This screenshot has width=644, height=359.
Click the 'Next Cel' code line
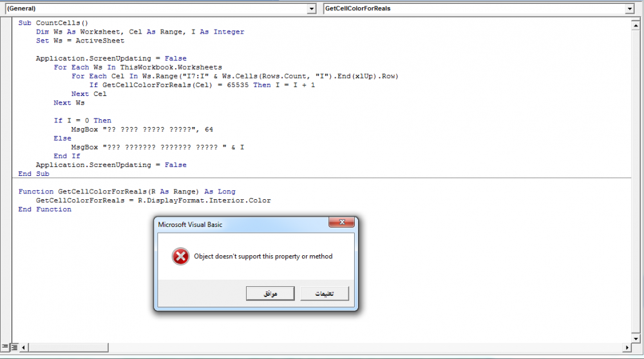pyautogui.click(x=89, y=93)
